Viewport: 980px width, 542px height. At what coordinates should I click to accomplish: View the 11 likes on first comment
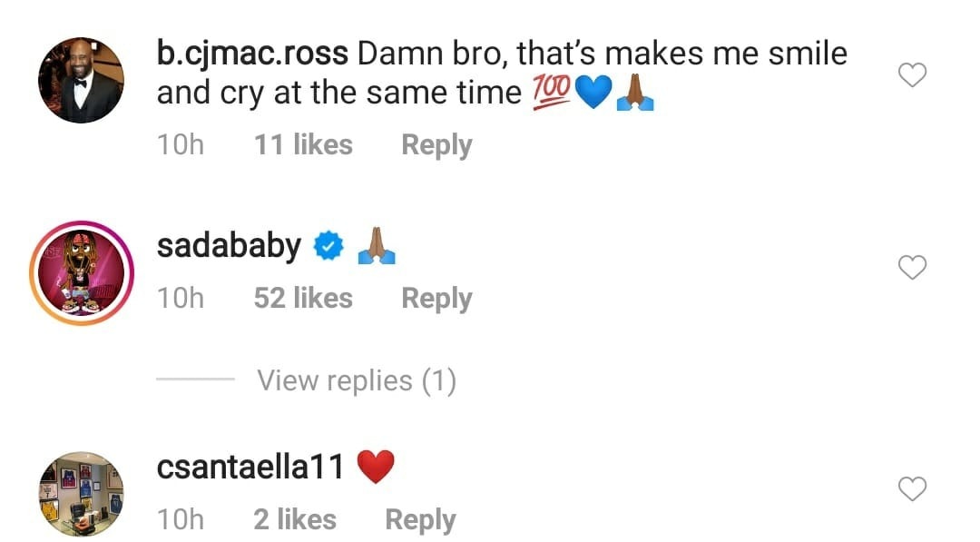[303, 144]
